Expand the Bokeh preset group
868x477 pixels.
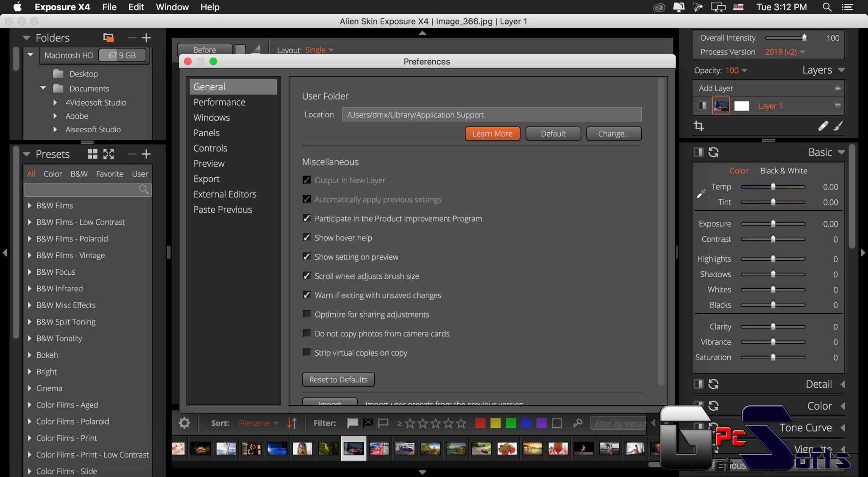pyautogui.click(x=29, y=355)
